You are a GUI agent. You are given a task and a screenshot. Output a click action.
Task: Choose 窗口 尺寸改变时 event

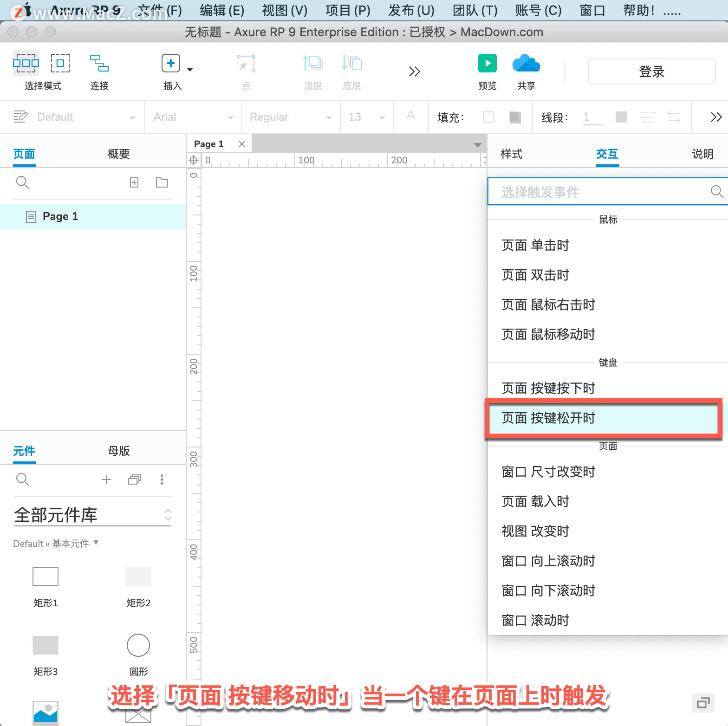(x=608, y=472)
